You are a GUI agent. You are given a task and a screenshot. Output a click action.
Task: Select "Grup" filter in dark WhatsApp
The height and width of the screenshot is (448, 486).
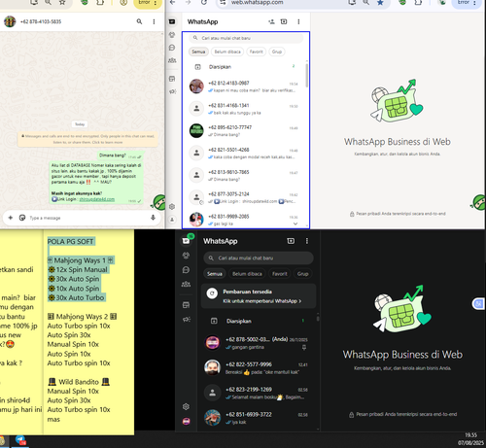coord(302,274)
